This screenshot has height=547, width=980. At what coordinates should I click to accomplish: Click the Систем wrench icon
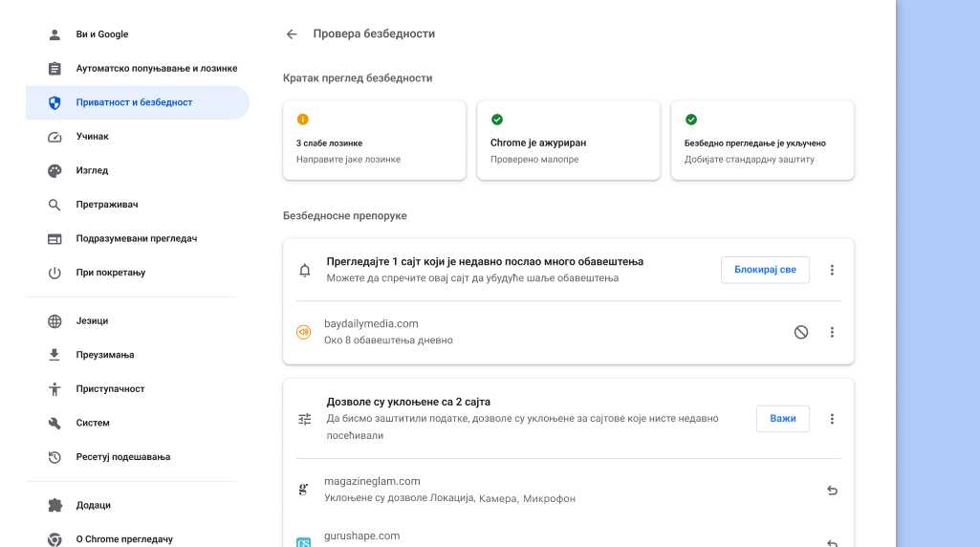coord(54,424)
